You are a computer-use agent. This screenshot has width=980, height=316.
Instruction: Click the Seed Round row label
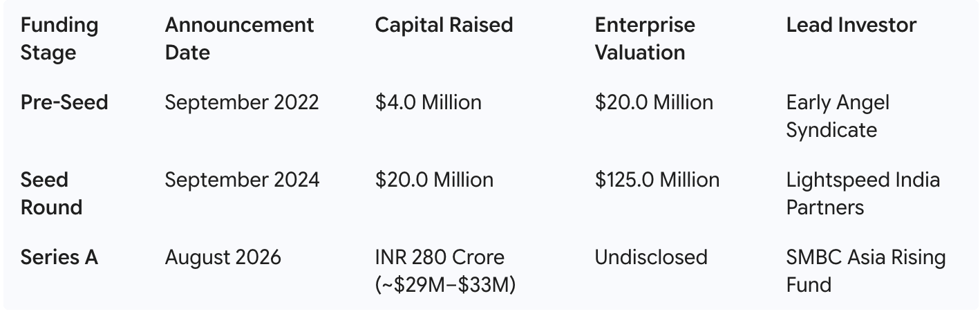51,194
